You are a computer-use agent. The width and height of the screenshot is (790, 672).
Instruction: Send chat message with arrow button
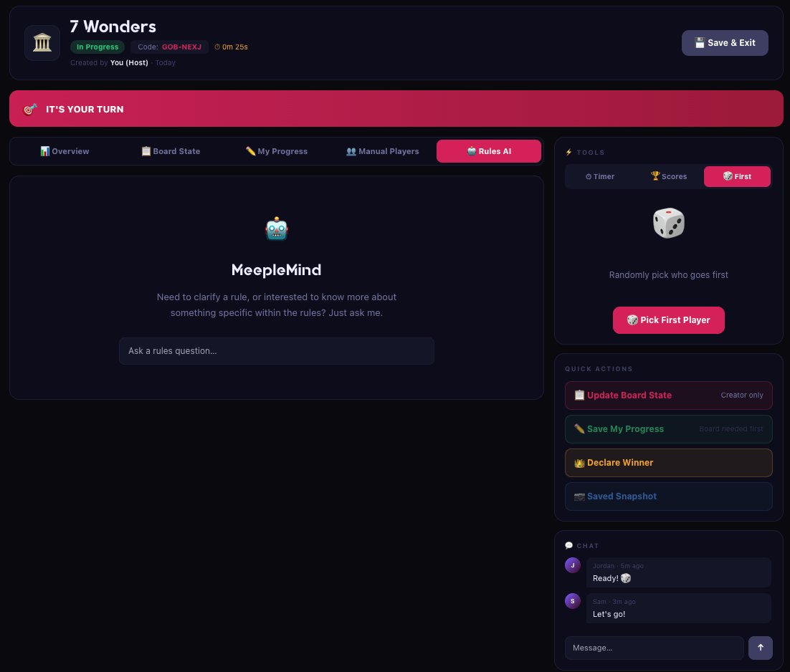(x=761, y=648)
